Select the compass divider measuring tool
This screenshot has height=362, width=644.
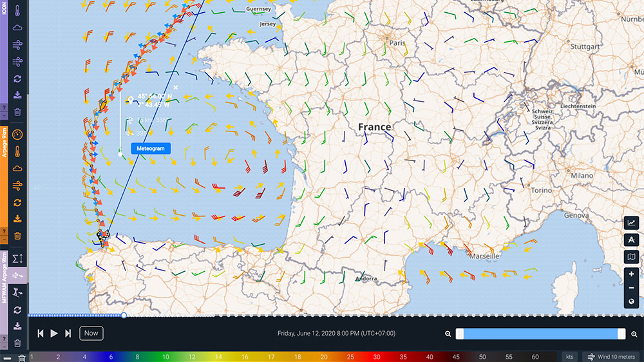[x=632, y=240]
